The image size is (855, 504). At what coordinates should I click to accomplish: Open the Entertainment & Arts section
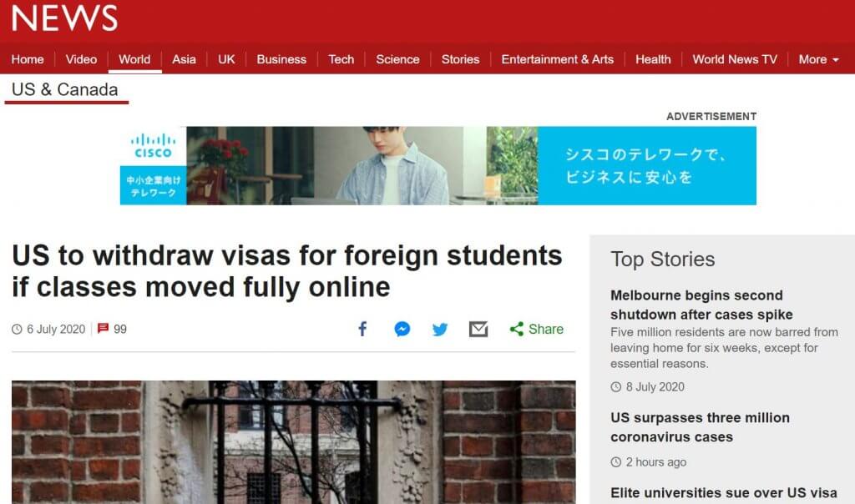557,59
